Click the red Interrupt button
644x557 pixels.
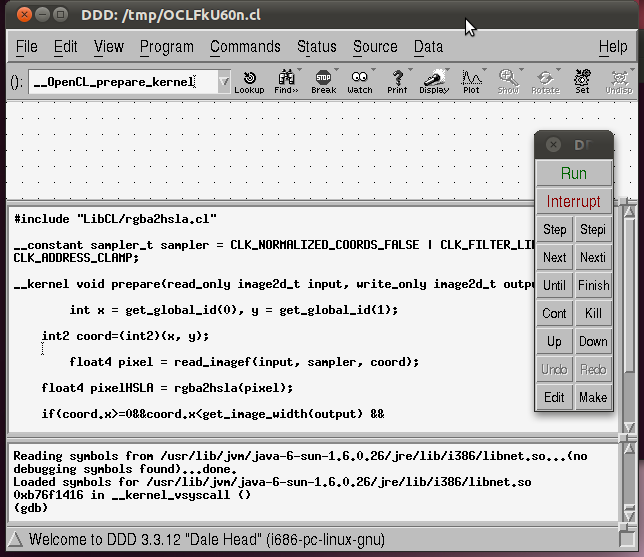tap(574, 201)
